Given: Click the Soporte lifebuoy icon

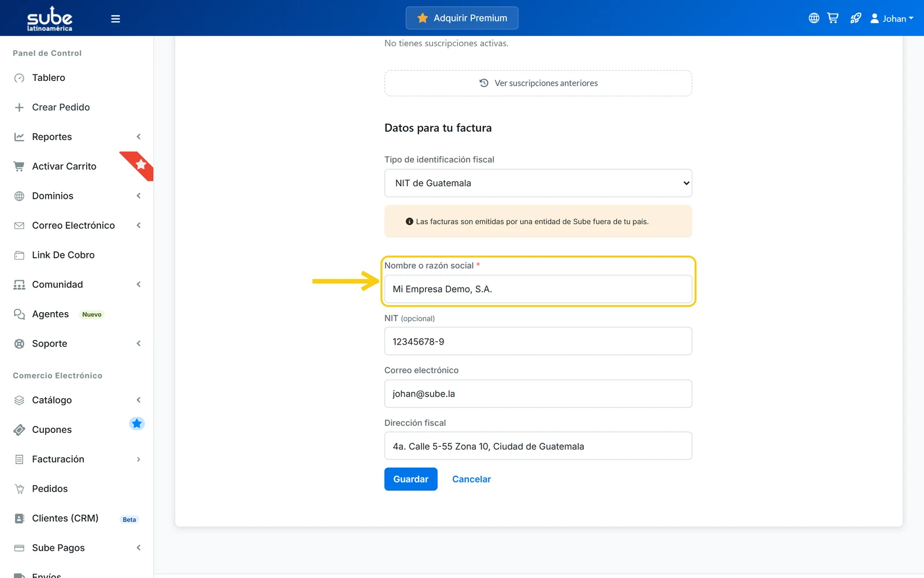Looking at the screenshot, I should [19, 343].
